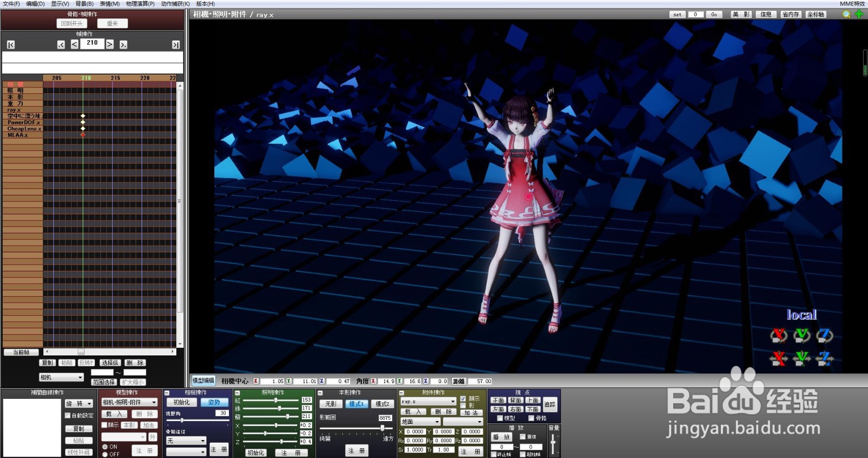Toggle the 模型 checkbox in 視点 panel

coord(500,418)
